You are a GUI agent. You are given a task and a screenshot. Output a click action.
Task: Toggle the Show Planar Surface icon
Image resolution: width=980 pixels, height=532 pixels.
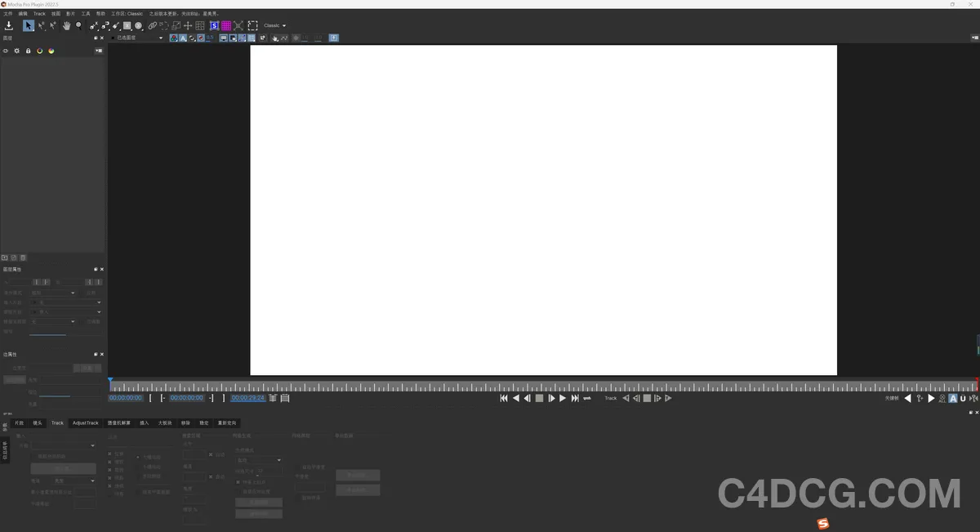[214, 25]
